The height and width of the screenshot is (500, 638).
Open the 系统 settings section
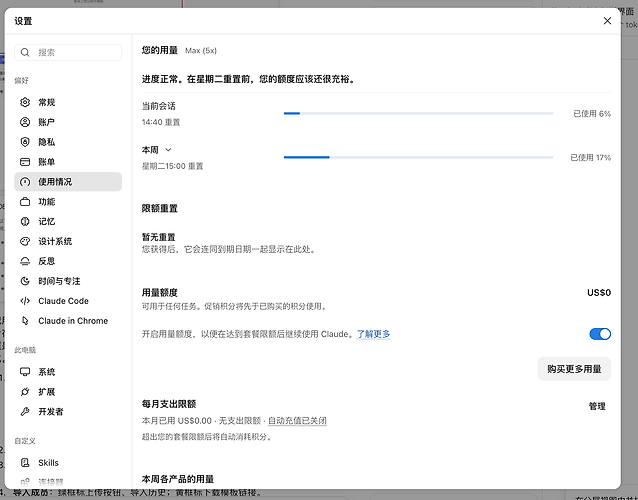(68, 372)
